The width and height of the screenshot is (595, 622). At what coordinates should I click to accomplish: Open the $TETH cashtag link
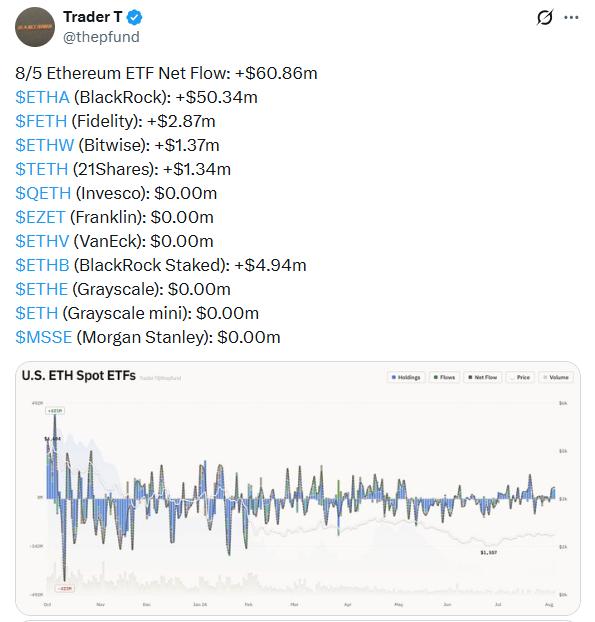pyautogui.click(x=42, y=169)
